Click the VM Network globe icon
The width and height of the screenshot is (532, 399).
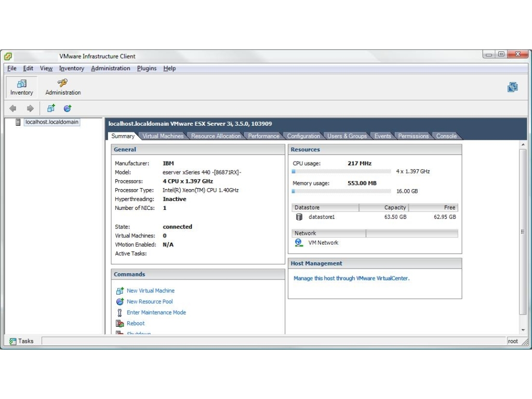(299, 243)
